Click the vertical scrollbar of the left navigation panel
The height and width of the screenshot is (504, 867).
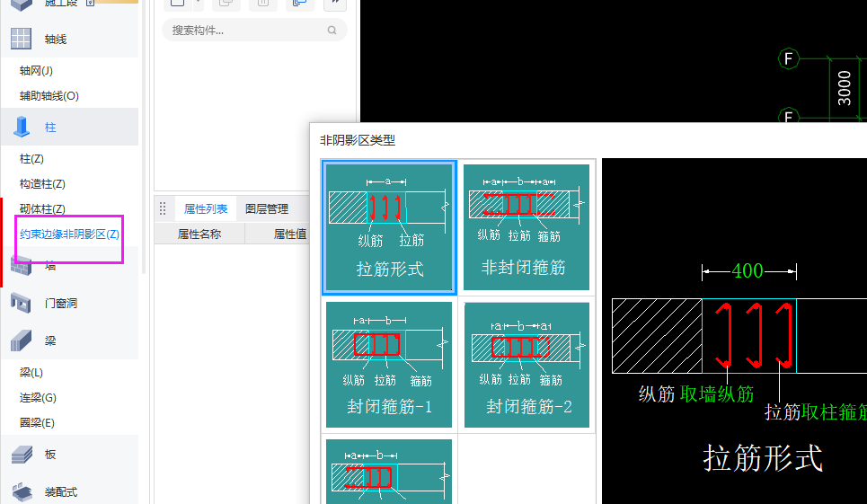point(144,138)
